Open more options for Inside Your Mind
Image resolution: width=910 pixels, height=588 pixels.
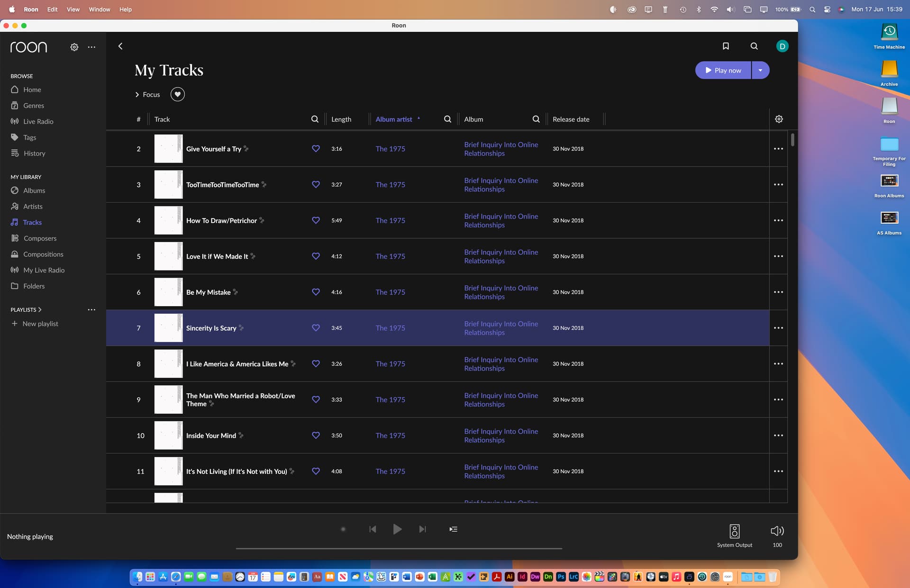(778, 435)
